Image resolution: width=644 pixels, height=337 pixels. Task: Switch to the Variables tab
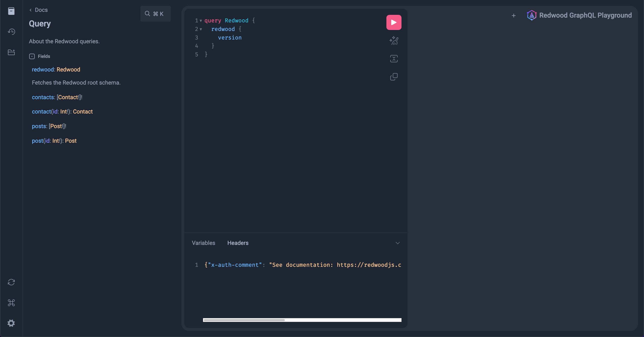pyautogui.click(x=204, y=243)
